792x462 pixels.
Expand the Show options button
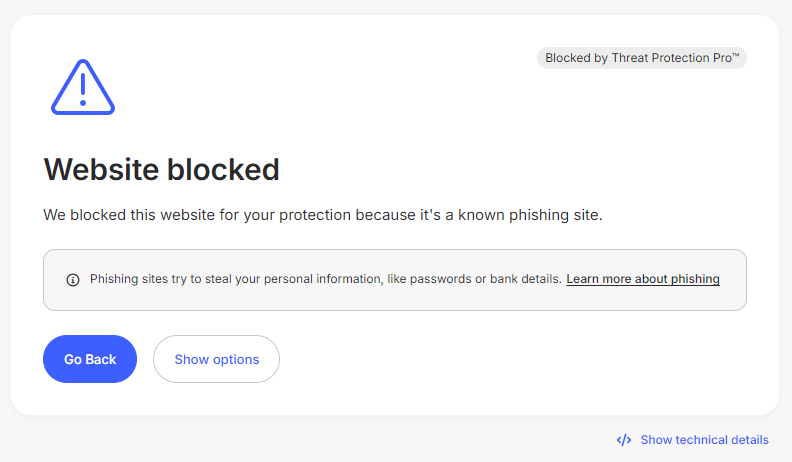click(216, 359)
